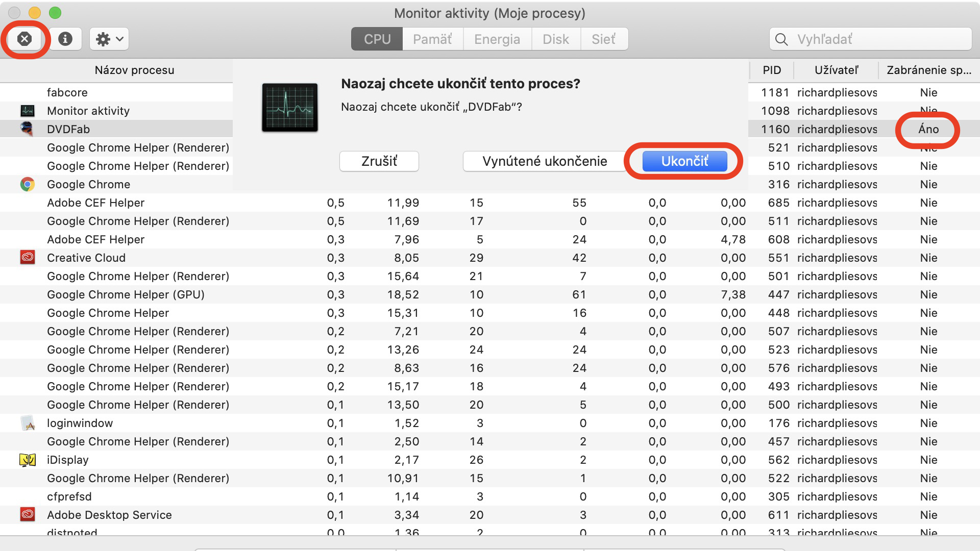Select the iDisplay process name
980x551 pixels.
tap(68, 460)
